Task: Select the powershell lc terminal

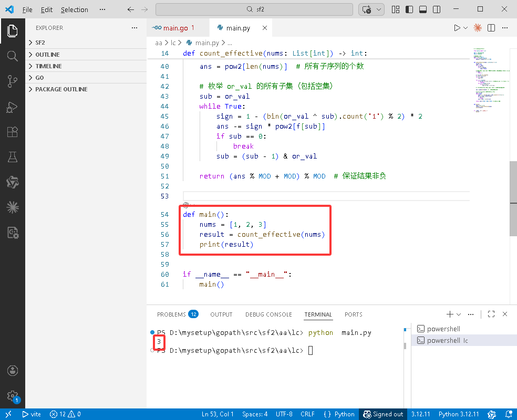Action: 464,340
